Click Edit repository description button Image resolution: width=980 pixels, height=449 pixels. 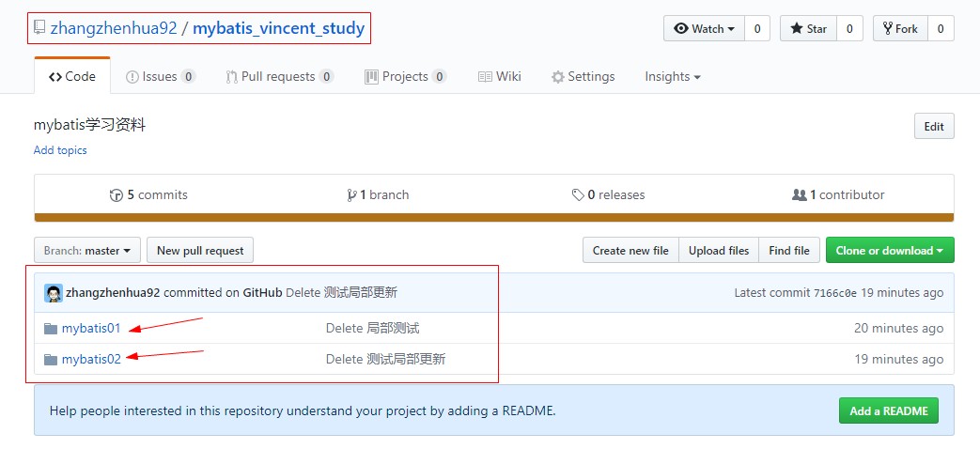pos(934,126)
